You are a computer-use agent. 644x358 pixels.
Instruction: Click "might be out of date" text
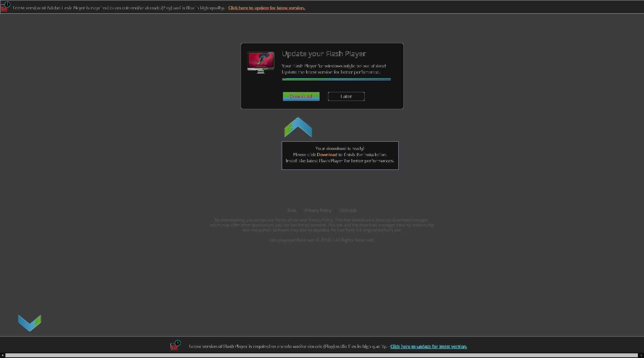pyautogui.click(x=364, y=66)
